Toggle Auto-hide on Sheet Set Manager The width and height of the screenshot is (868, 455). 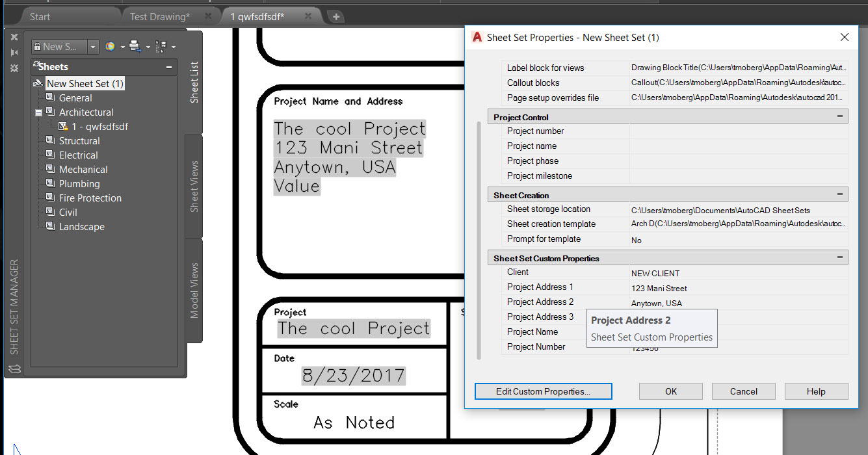(x=14, y=52)
